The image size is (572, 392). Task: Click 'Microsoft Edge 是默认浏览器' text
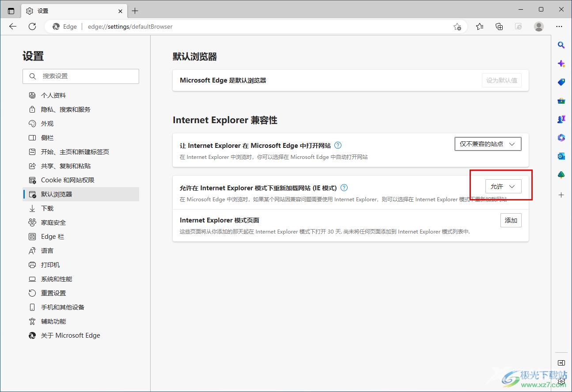223,80
